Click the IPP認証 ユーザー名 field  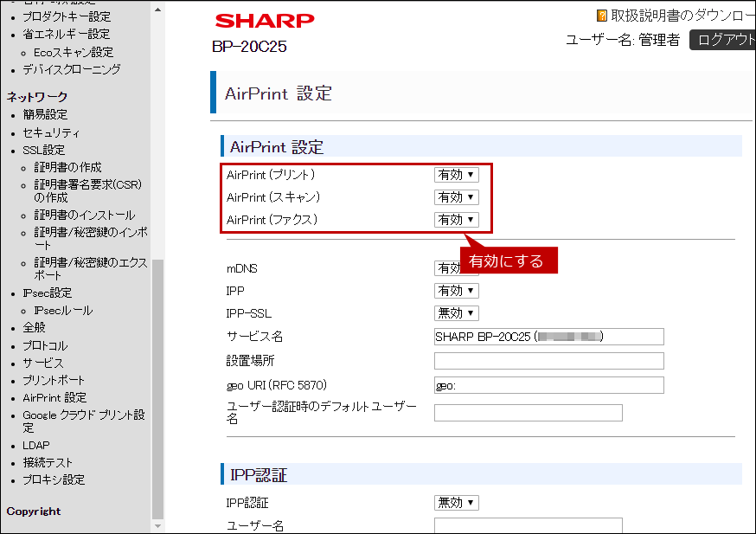(x=528, y=526)
